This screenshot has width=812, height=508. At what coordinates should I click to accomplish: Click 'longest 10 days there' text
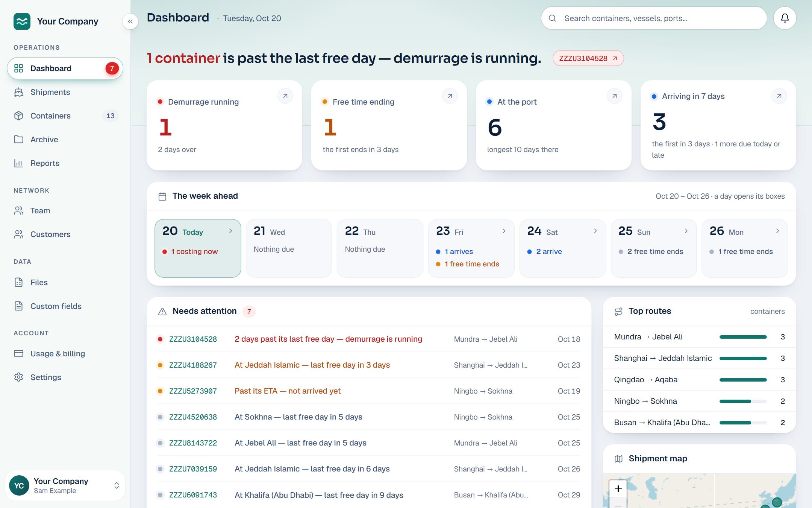(523, 149)
